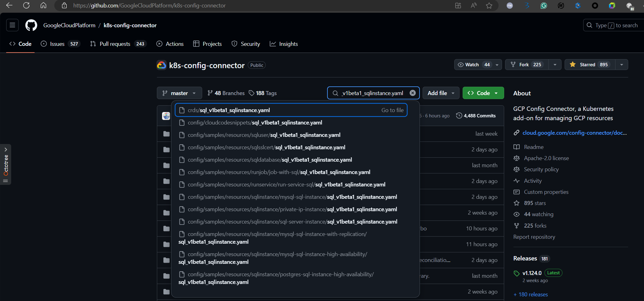
Task: Open the browser home page icon
Action: [x=43, y=5]
